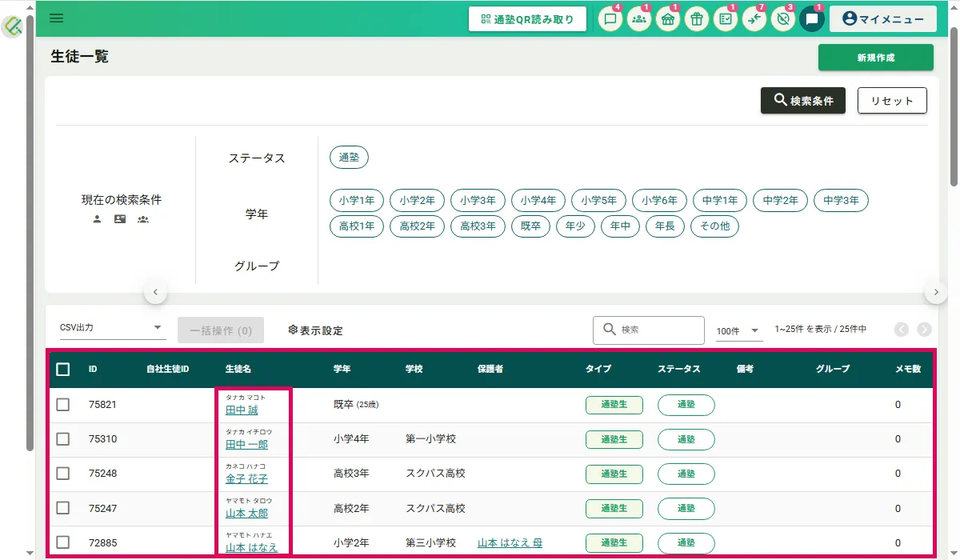This screenshot has height=560, width=960.
Task: Click the right chevron circle on panel edge
Action: click(x=936, y=293)
